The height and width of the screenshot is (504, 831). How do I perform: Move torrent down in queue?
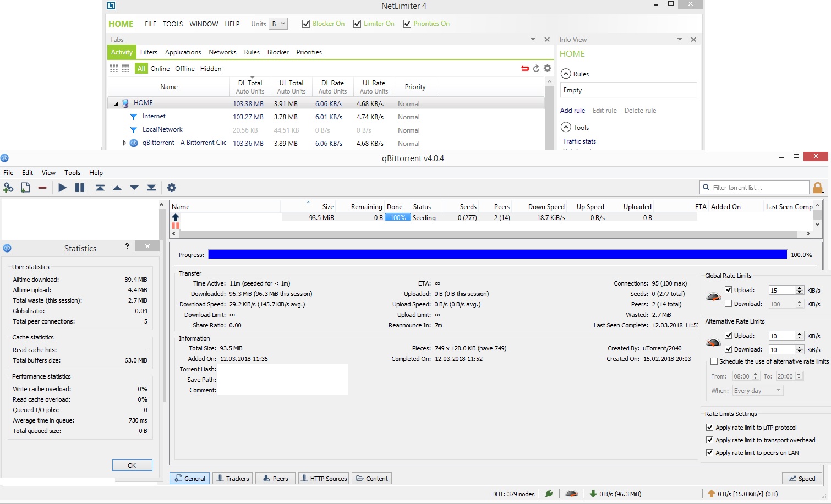click(x=134, y=188)
